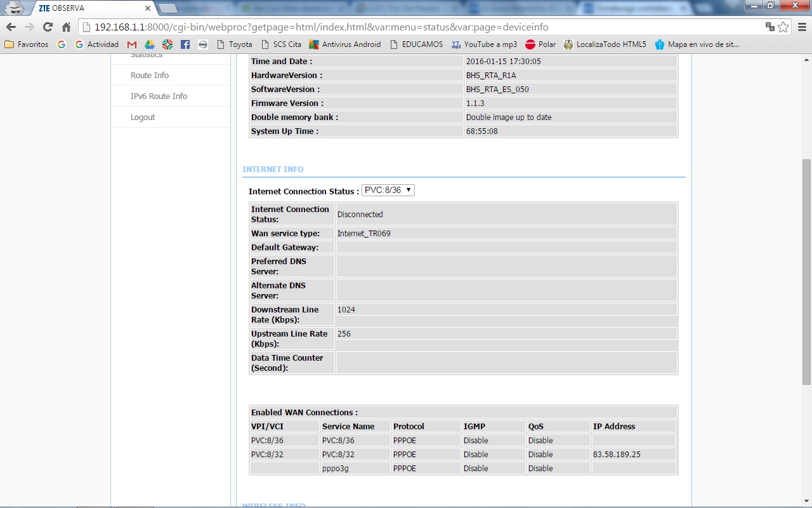Click the translate page icon in address bar
Viewport: 812px width, 508px height.
pos(770,27)
